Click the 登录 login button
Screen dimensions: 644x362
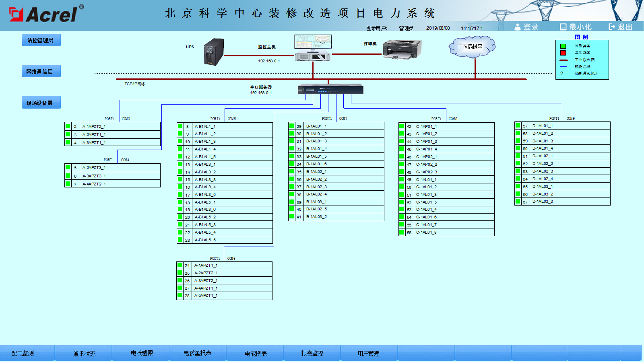527,27
